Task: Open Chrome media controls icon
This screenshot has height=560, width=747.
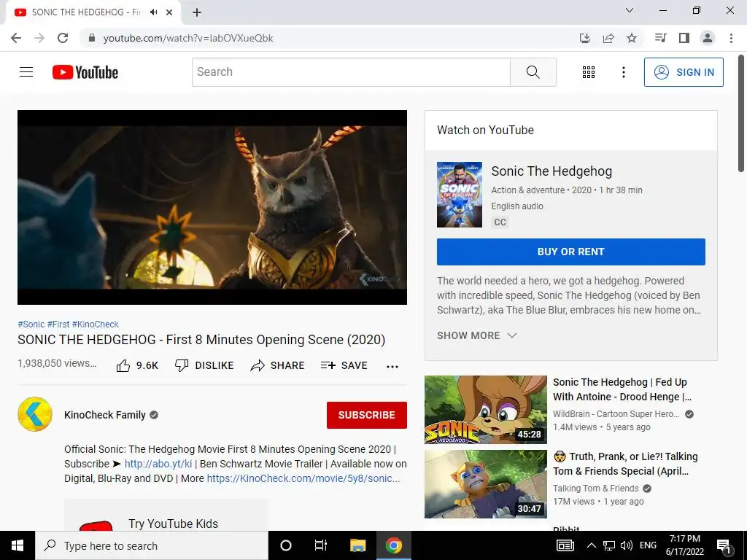Action: pyautogui.click(x=660, y=38)
